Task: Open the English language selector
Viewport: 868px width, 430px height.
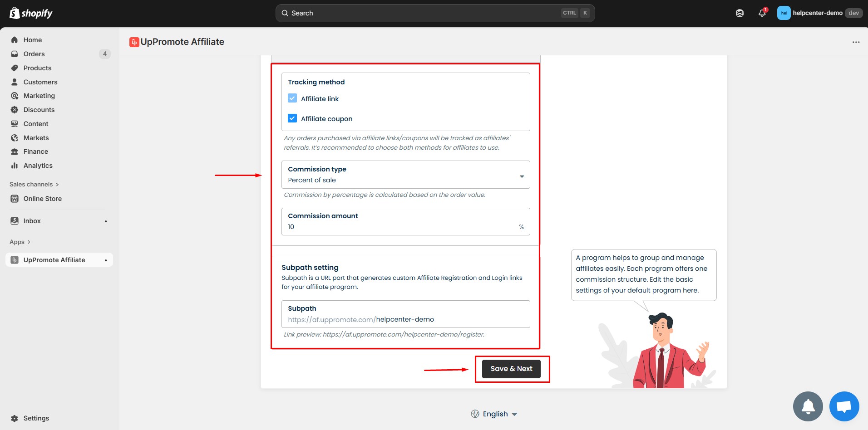Action: pos(494,414)
